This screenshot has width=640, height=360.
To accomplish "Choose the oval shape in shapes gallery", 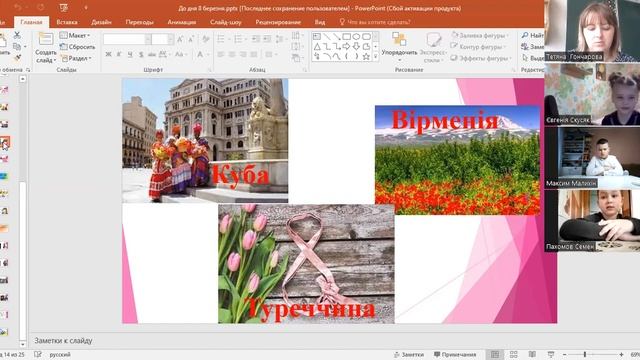I will [x=356, y=37].
